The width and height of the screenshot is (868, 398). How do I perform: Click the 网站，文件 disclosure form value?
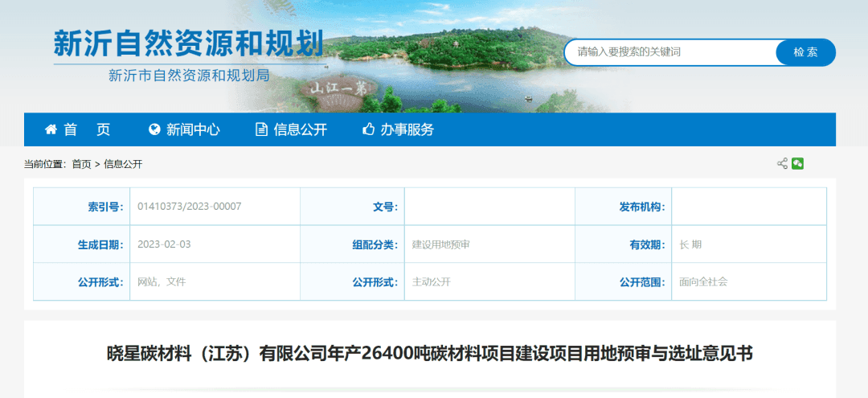162,282
